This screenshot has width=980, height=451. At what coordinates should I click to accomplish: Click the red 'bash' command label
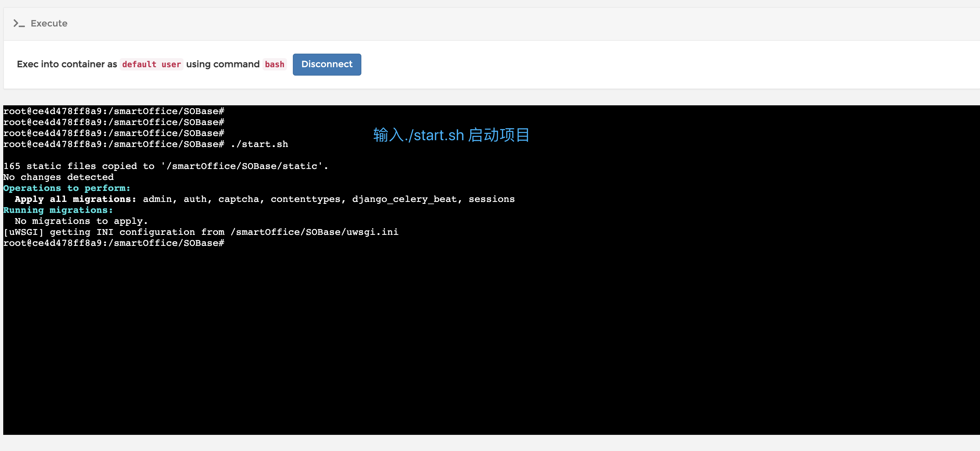pyautogui.click(x=274, y=64)
